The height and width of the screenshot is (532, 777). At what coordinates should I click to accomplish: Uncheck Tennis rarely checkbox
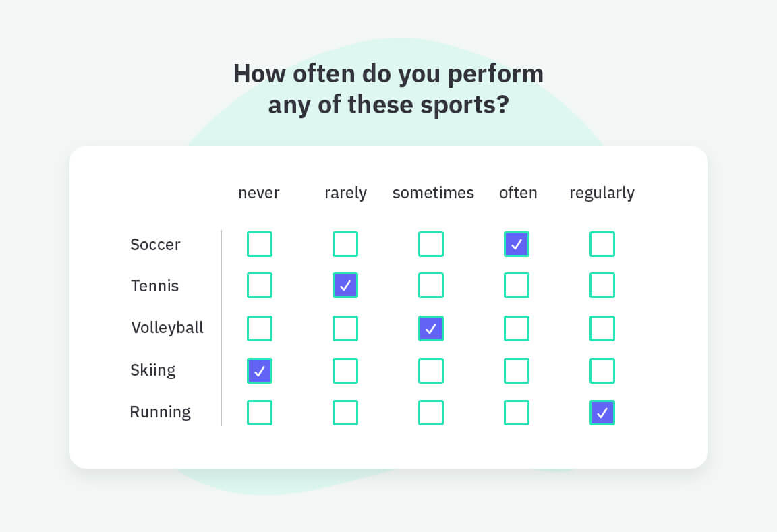coord(345,285)
